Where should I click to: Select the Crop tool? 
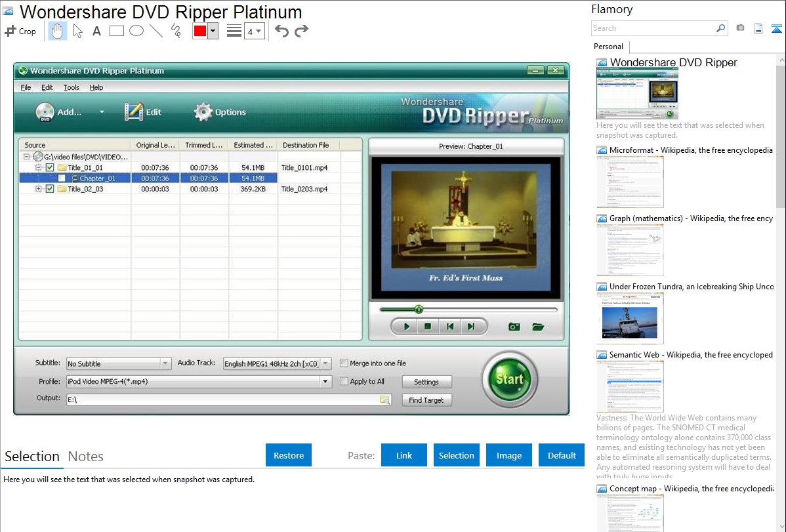click(x=20, y=31)
